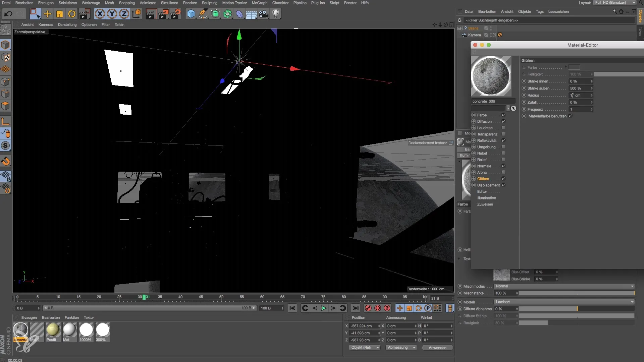The width and height of the screenshot is (644, 362).
Task: Activate the Scale tool in the top toolbar
Action: pyautogui.click(x=60, y=14)
